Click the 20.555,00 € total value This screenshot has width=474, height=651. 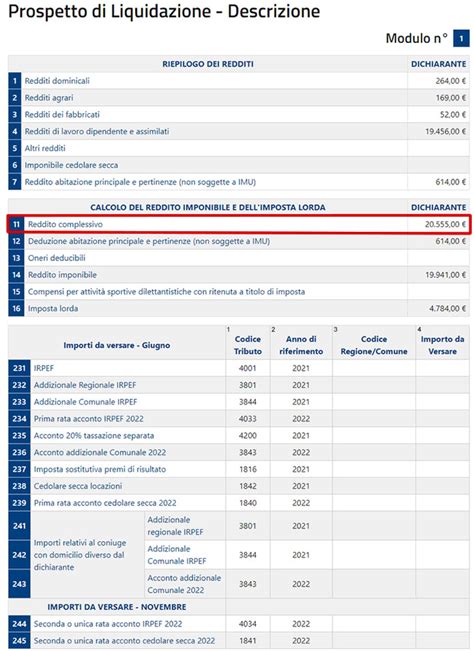(x=445, y=224)
